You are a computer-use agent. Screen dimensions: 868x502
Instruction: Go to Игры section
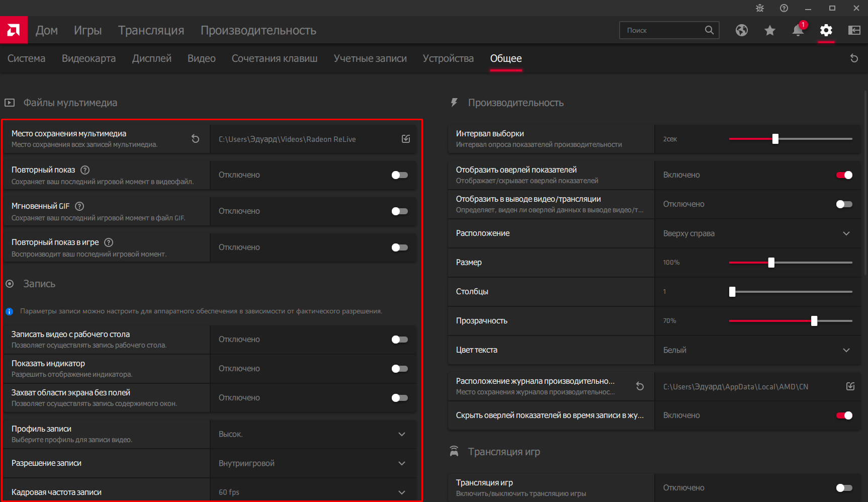[x=88, y=30]
